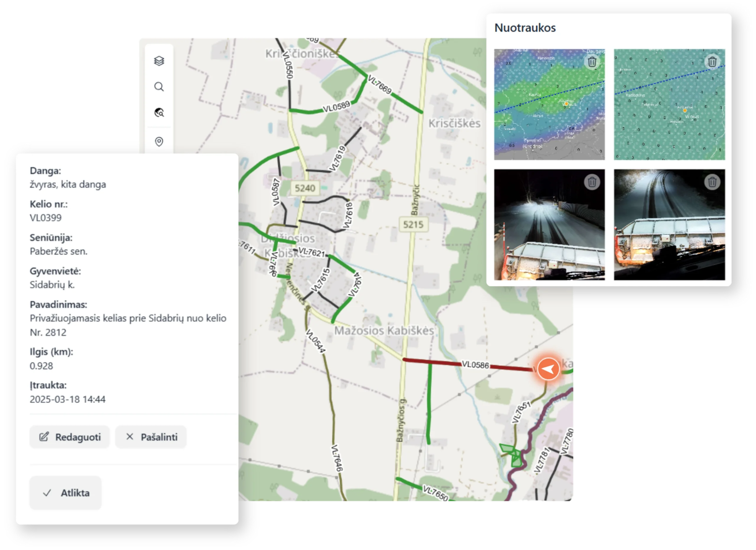Screen dimensions: 756x550
Task: Open the map layers icon
Action: tap(159, 61)
